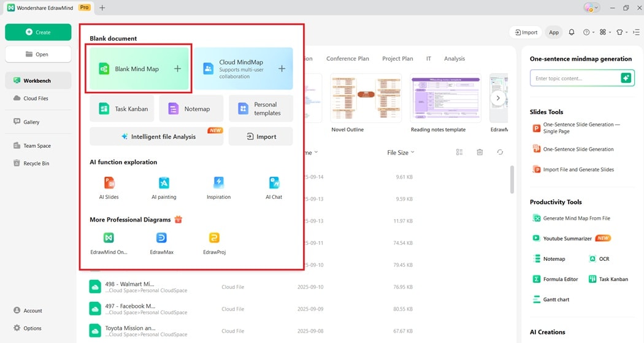Open the apps grid dropdown
This screenshot has width=644, height=343.
[605, 32]
